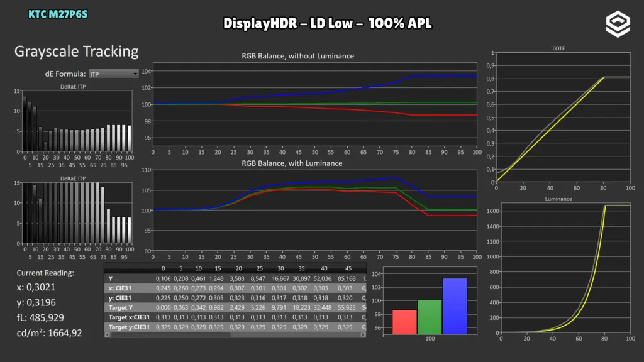Click the Grayscale Tracking heading

[76, 52]
